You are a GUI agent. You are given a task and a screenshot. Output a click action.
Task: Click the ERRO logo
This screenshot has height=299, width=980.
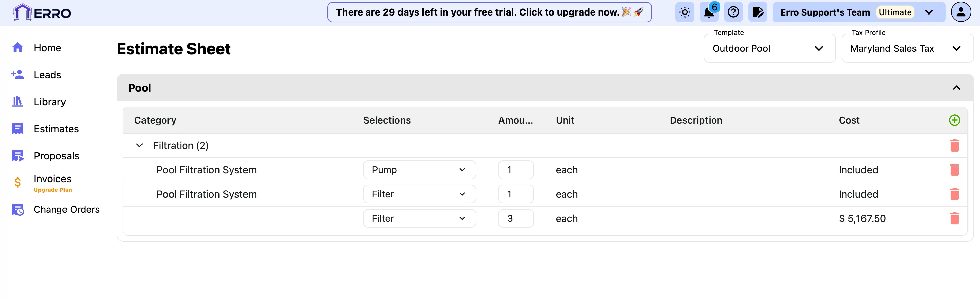pyautogui.click(x=42, y=12)
